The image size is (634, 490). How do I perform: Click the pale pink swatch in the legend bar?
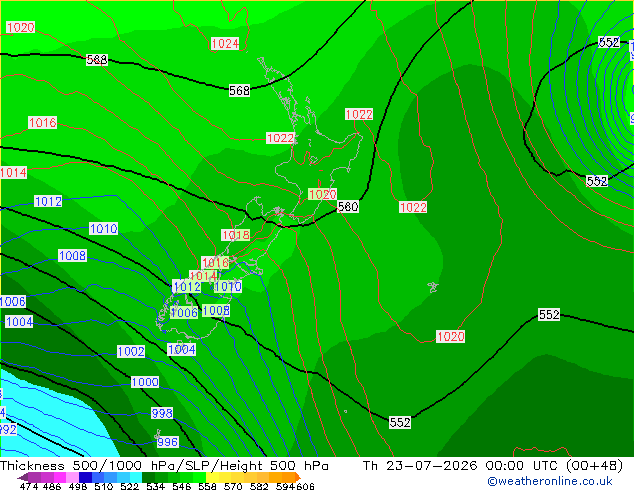point(72,477)
